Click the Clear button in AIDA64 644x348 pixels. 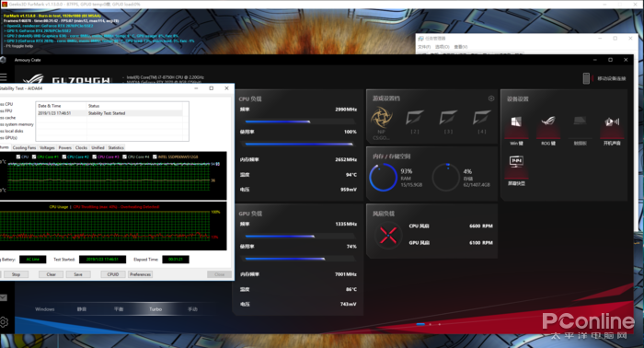52,274
